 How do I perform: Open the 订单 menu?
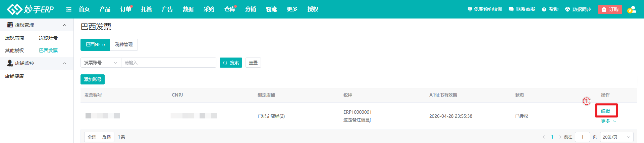click(x=126, y=9)
